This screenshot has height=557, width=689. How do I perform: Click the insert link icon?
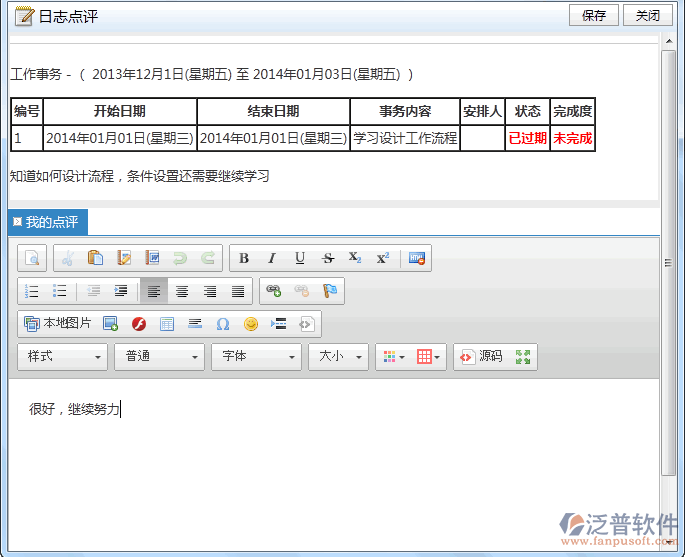(x=274, y=291)
